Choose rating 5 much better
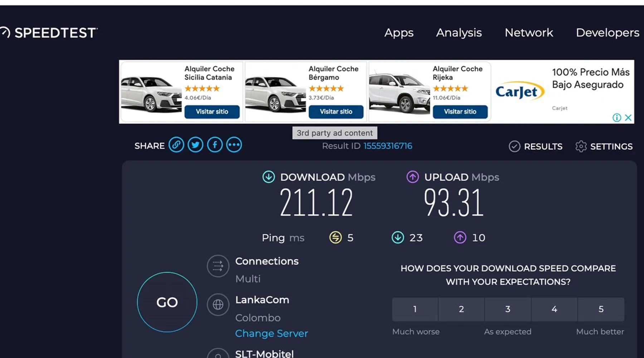This screenshot has height=358, width=644. pyautogui.click(x=601, y=309)
